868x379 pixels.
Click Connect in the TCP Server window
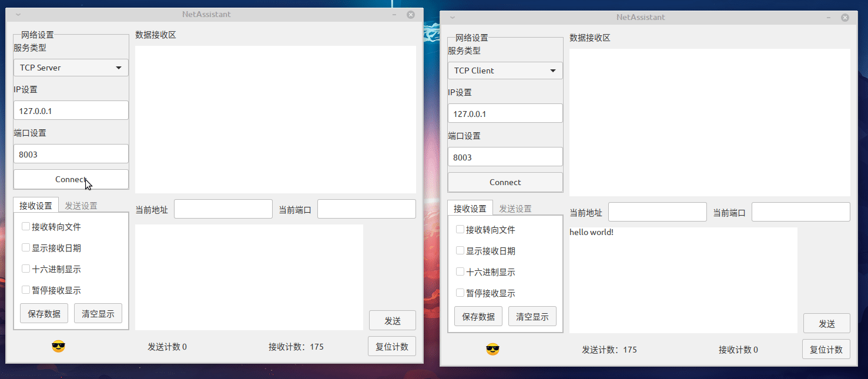[x=71, y=179]
